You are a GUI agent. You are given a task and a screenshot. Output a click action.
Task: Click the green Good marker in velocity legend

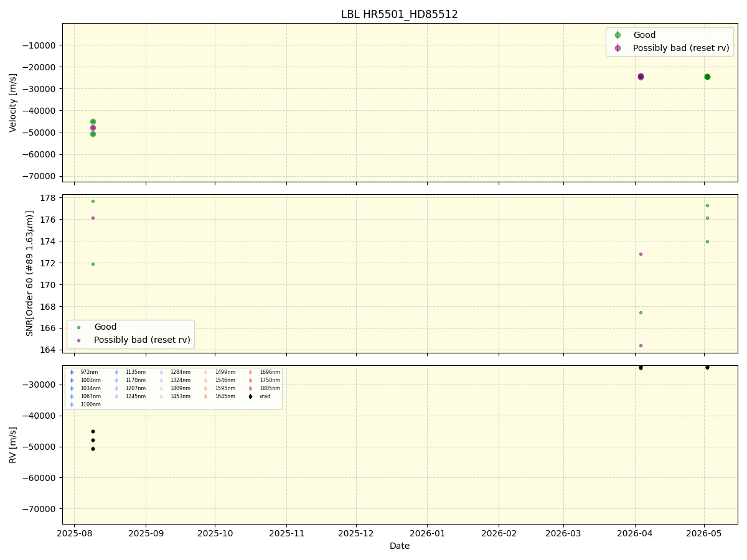click(x=618, y=35)
